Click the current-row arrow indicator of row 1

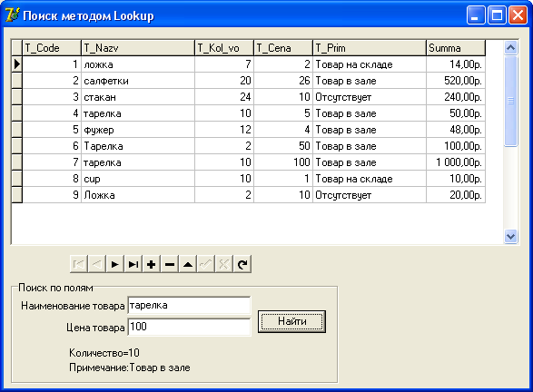[x=16, y=64]
